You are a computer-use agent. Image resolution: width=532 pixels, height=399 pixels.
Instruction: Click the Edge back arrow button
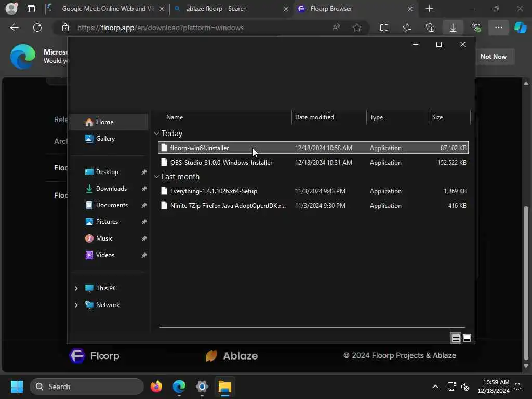click(15, 28)
